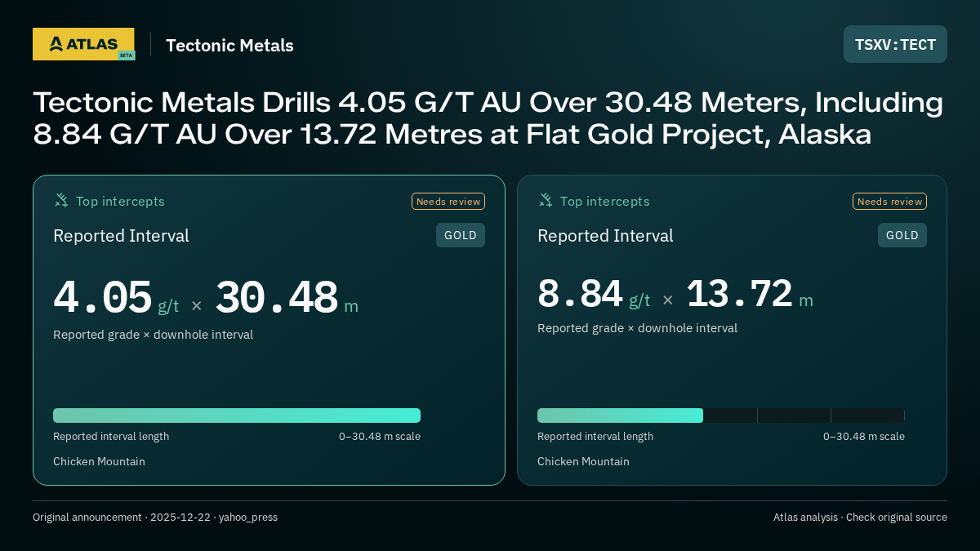The image size is (980, 551).
Task: Click the 0–30.48 m scale label in the 8.84 g/t card
Action: (x=864, y=437)
